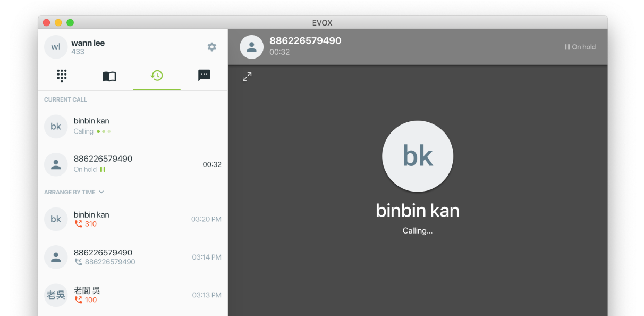Click the EVOX window title
Image resolution: width=644 pixels, height=316 pixels.
point(322,22)
